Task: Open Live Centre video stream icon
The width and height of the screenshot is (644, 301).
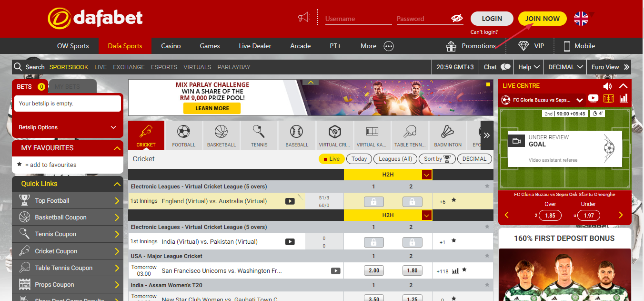Action: click(593, 98)
